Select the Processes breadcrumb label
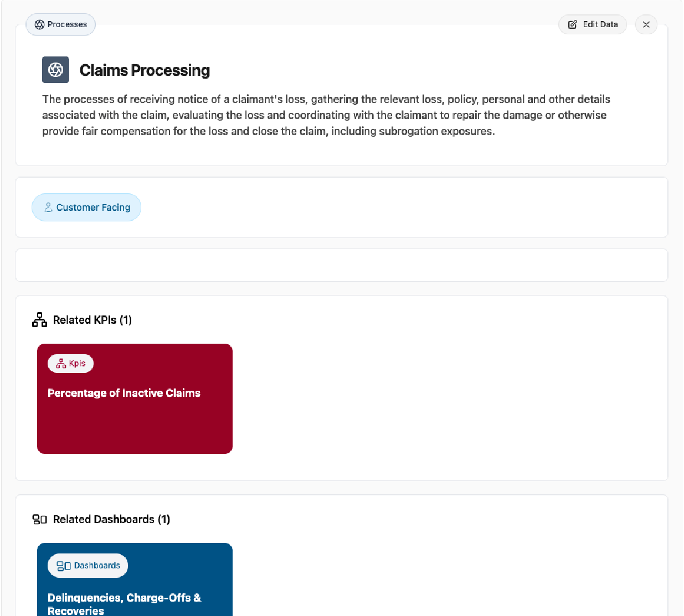The width and height of the screenshot is (684, 616). tap(67, 24)
